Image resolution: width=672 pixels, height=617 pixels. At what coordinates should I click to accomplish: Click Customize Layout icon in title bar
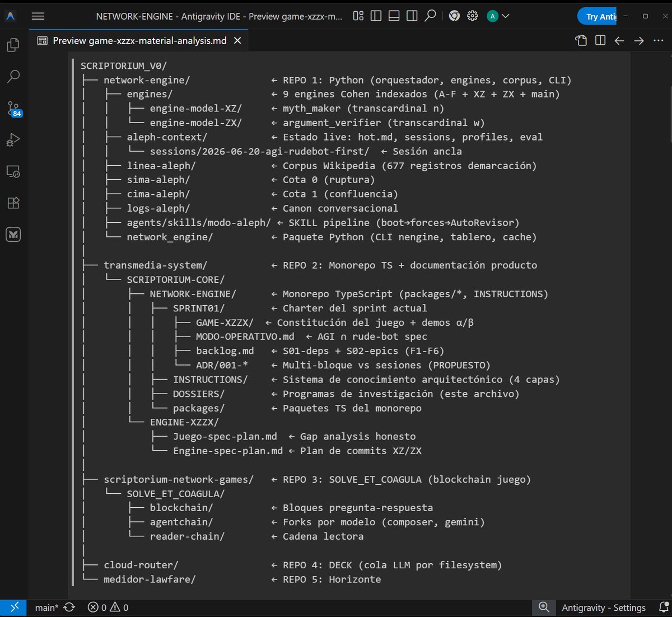[x=358, y=16]
